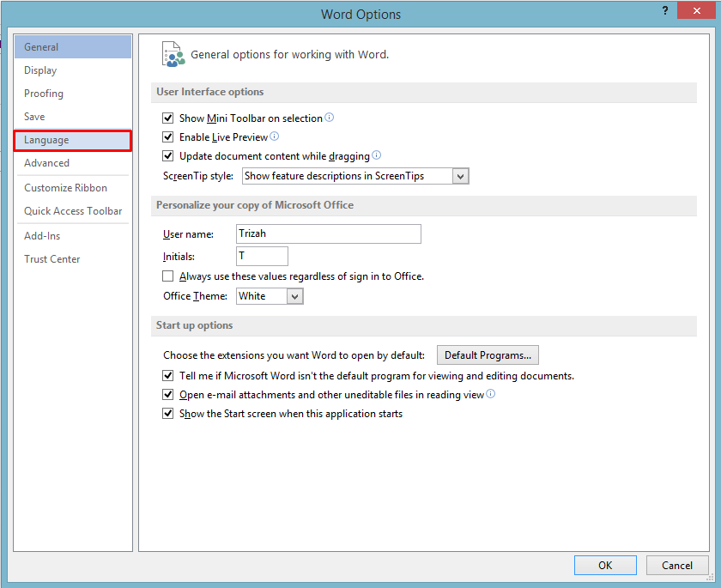Click the General options header icon
721x588 pixels.
click(x=173, y=54)
